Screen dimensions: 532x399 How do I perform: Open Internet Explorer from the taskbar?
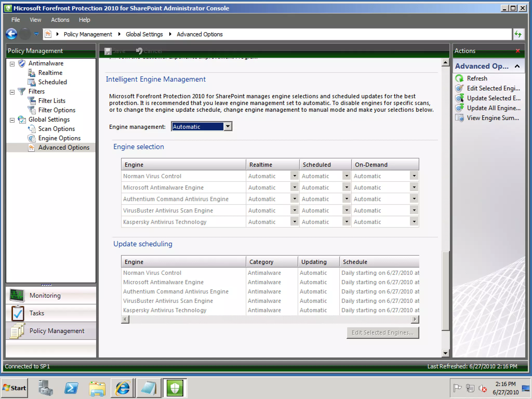pos(123,388)
